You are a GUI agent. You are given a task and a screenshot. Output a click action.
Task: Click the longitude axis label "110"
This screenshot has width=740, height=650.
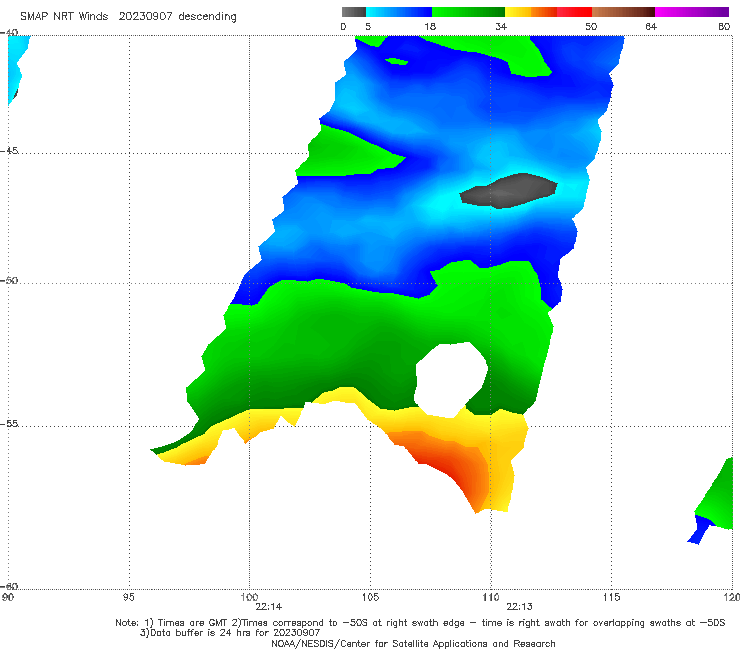491,598
